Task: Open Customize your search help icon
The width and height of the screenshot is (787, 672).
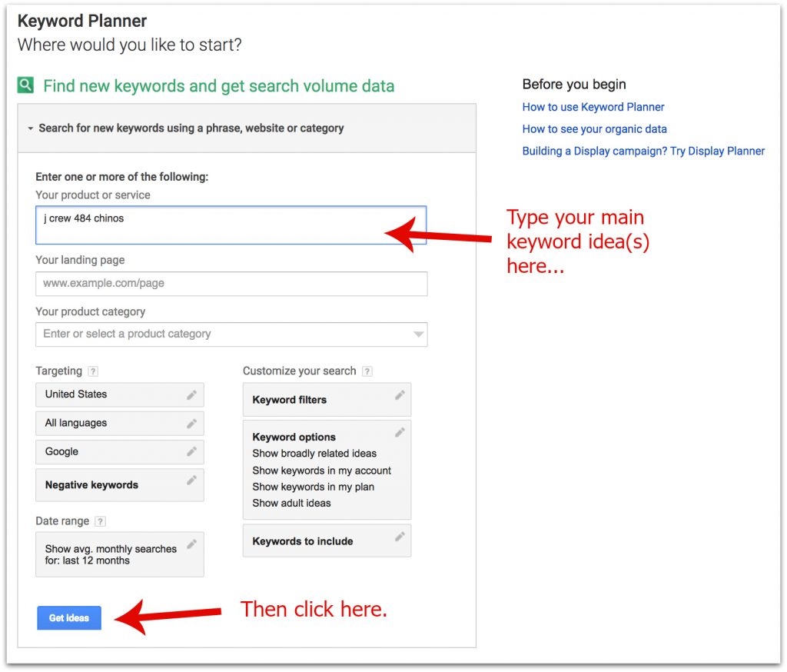Action: (x=367, y=371)
